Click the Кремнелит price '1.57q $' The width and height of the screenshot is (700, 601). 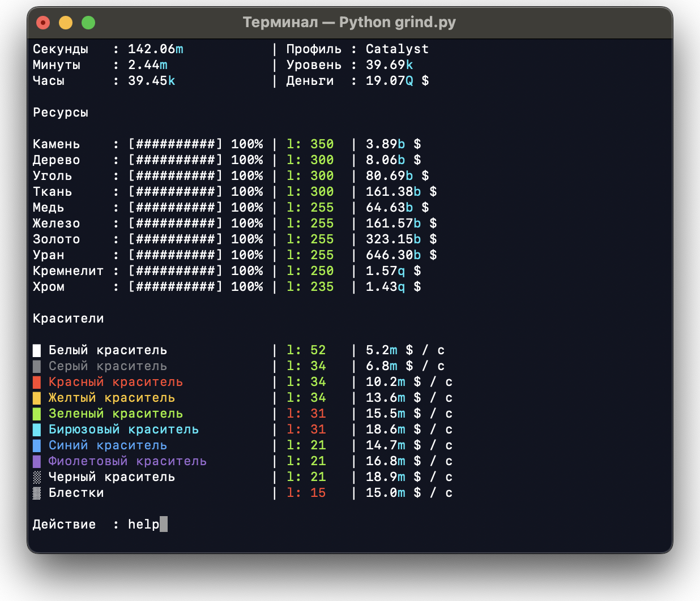click(x=394, y=271)
